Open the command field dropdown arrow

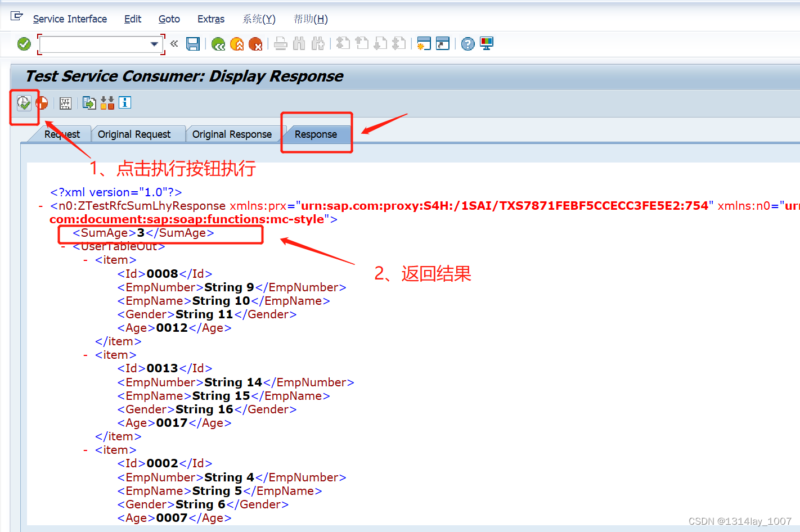[154, 44]
